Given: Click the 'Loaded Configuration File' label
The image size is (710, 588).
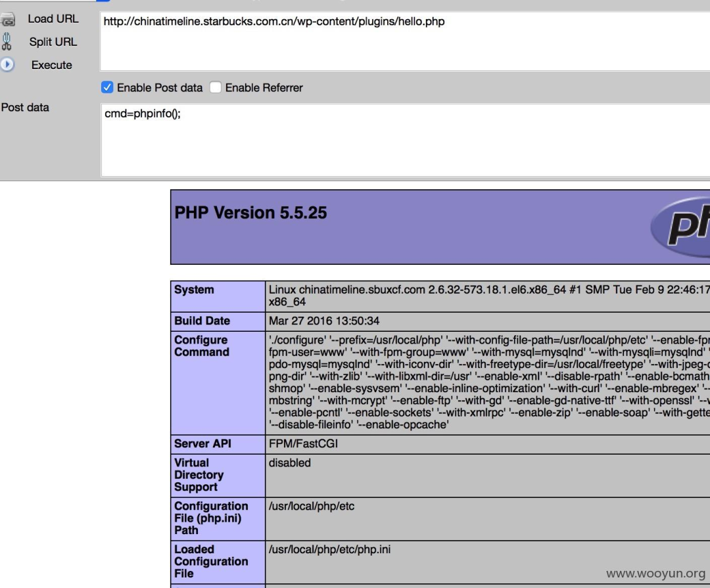Looking at the screenshot, I should coord(211,561).
